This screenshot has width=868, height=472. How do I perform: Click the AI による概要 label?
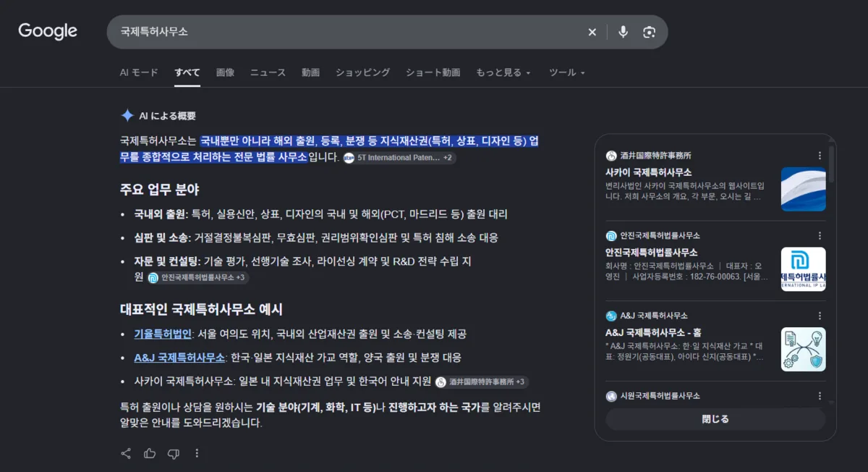[167, 116]
